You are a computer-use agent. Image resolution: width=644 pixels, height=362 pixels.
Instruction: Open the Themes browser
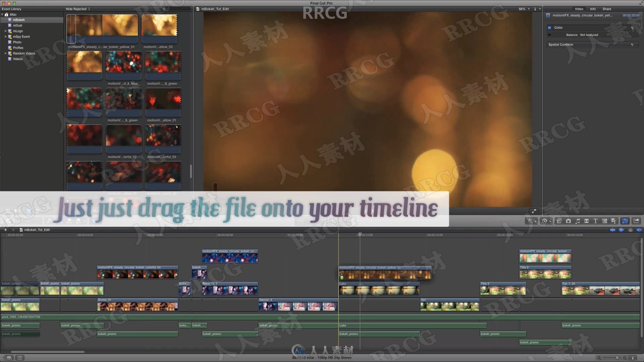[613, 221]
